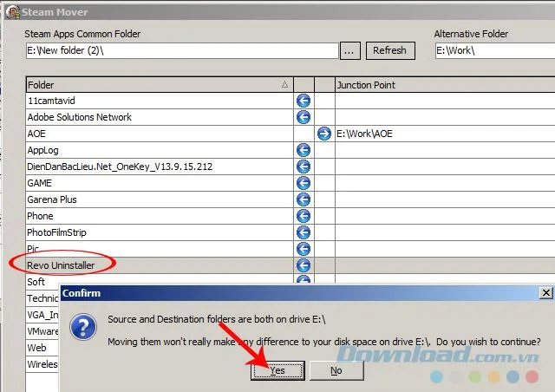Select the VMware folder row
The height and width of the screenshot is (392, 555).
[42, 331]
